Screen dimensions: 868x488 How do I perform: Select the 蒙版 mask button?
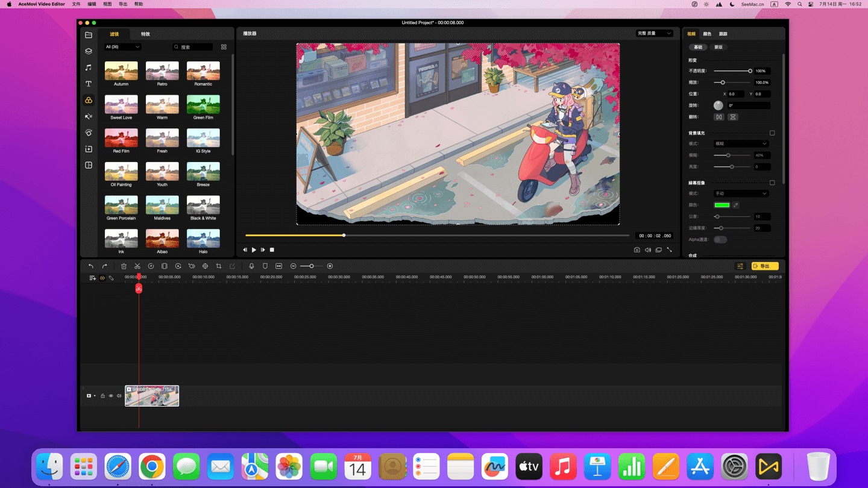point(719,47)
